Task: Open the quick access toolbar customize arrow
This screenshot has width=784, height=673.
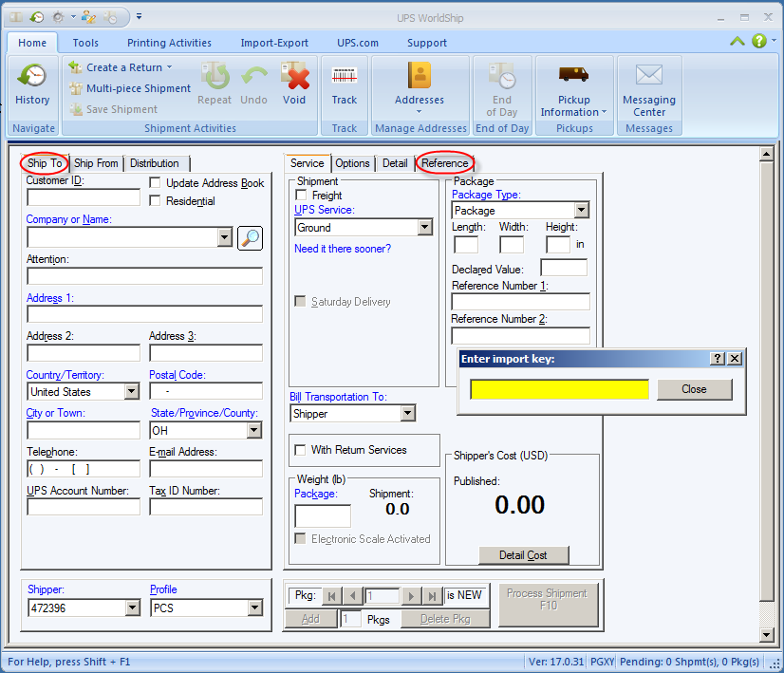Action: click(139, 16)
